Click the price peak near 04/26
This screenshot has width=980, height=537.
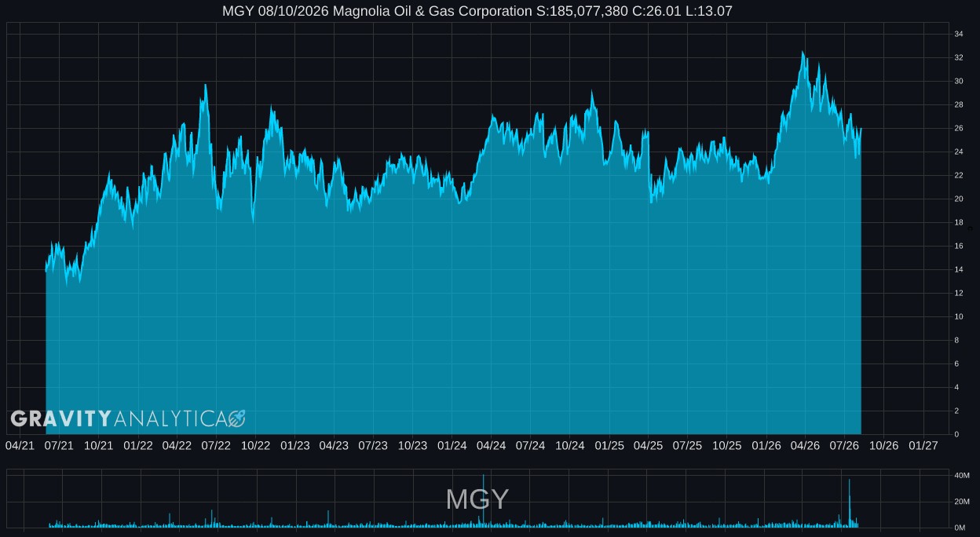pos(803,53)
